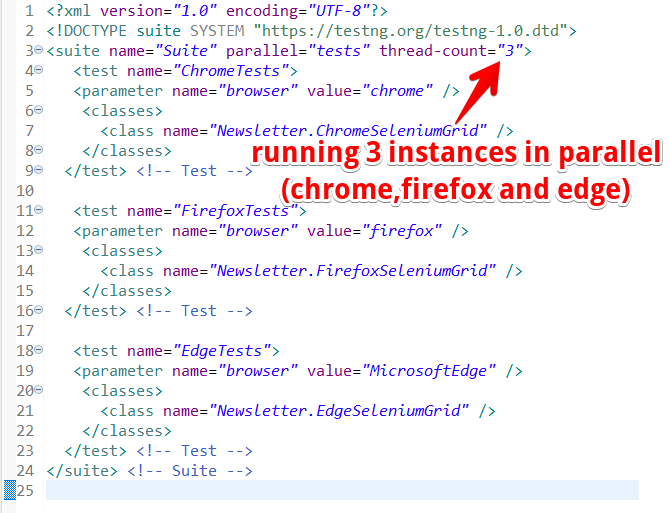Click the parameter value "firefox"
Image resolution: width=669 pixels, height=513 pixels.
coord(402,231)
